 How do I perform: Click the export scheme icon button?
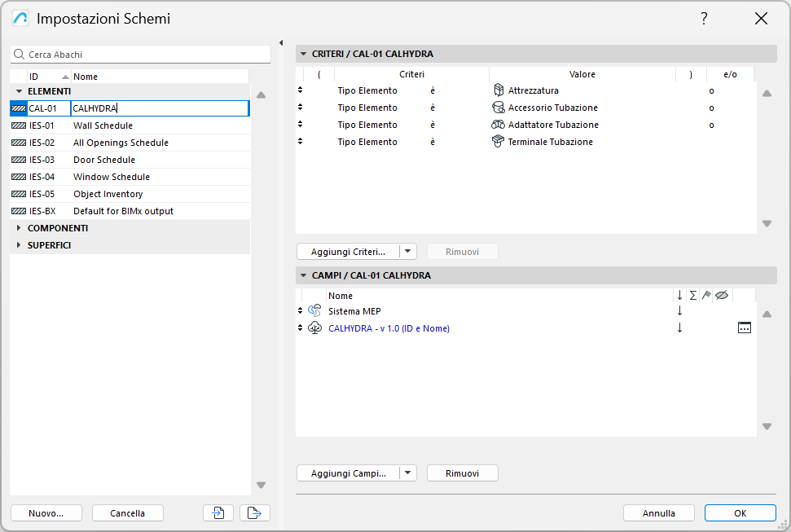coord(255,512)
